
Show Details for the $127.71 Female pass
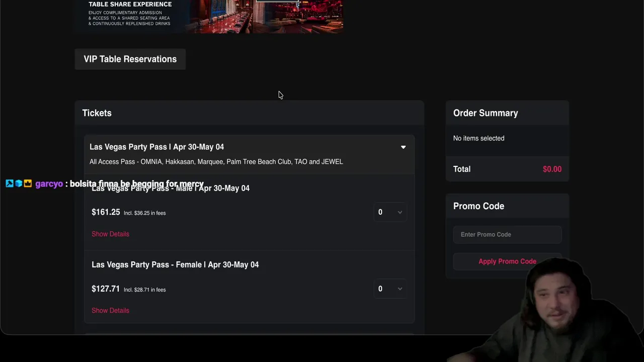pos(110,310)
